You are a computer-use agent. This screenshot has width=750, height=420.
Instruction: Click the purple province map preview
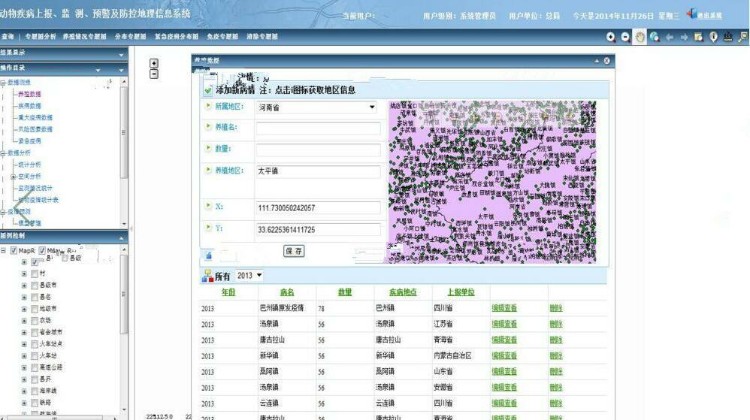(x=492, y=182)
